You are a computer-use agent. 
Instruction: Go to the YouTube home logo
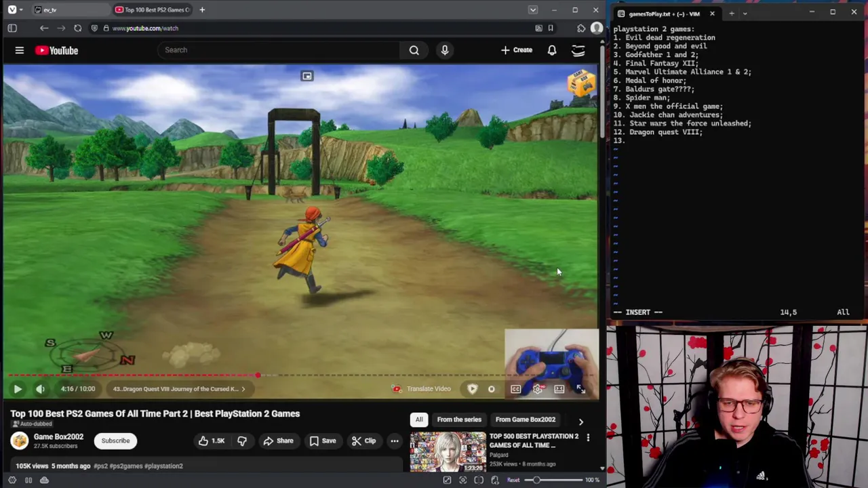57,50
